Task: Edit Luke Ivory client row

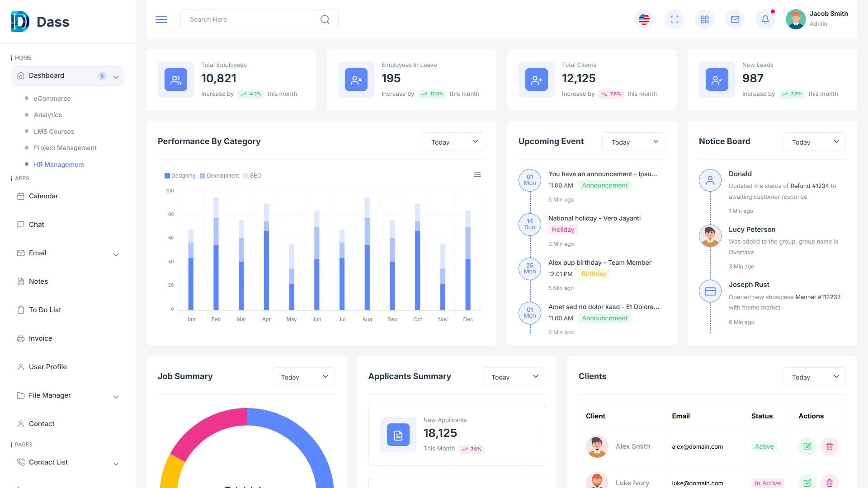Action: 807,483
